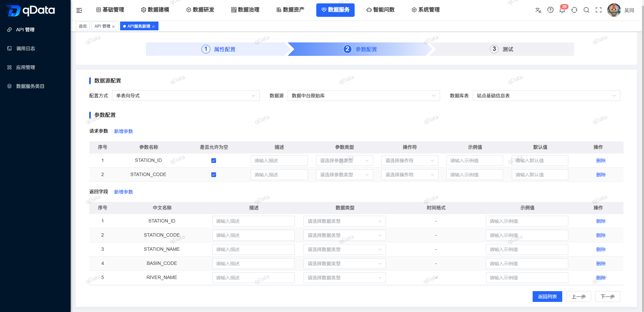
Task: Open 数据类型 dropdown for return field STATION_NAME
Action: coord(345,249)
